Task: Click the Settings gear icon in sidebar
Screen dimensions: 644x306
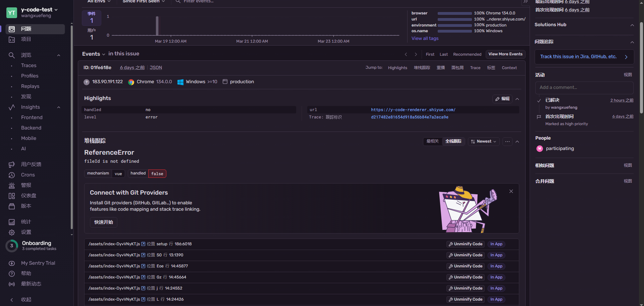Action: click(12, 232)
